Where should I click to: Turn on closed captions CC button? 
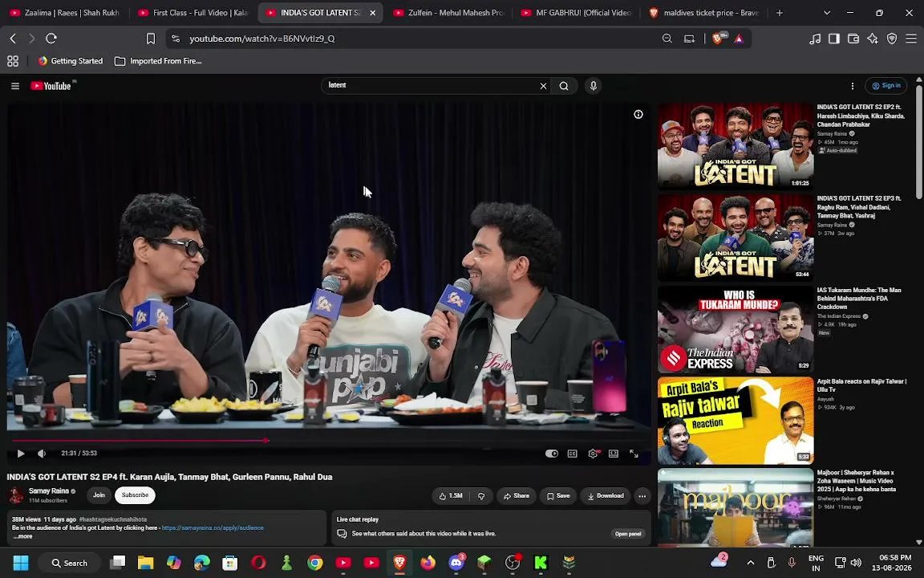pyautogui.click(x=572, y=454)
